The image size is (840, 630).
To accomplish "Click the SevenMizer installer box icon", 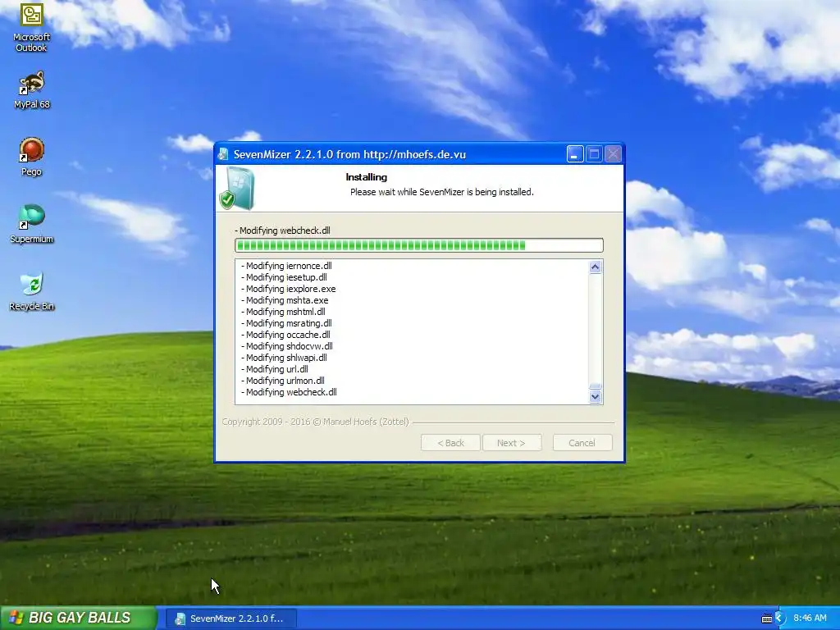I will pyautogui.click(x=237, y=188).
